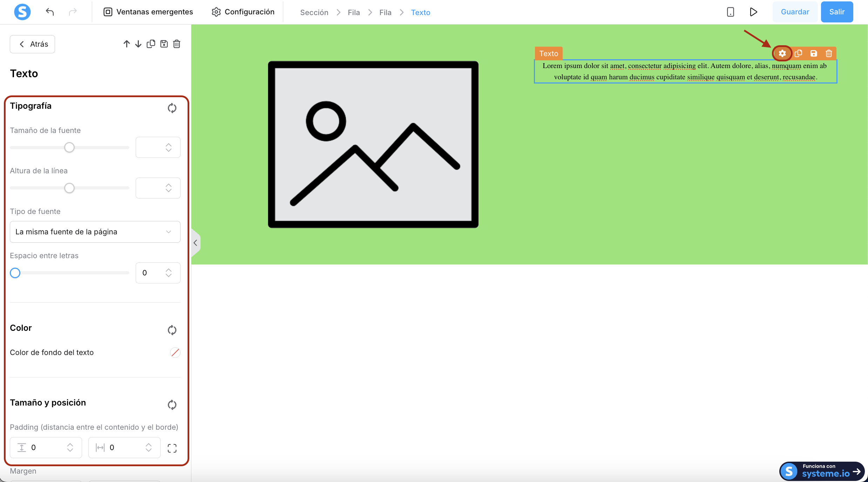Image resolution: width=868 pixels, height=482 pixels.
Task: Click the Guardar button
Action: pyautogui.click(x=795, y=12)
